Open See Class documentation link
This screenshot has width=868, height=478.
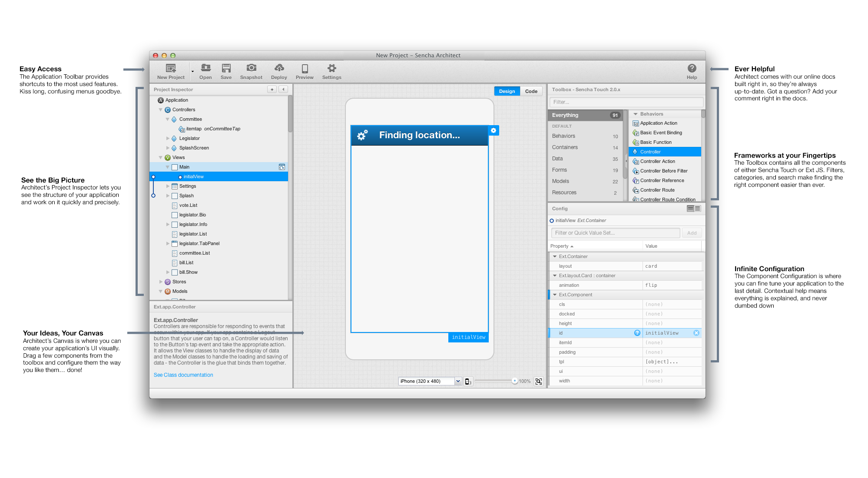[183, 375]
